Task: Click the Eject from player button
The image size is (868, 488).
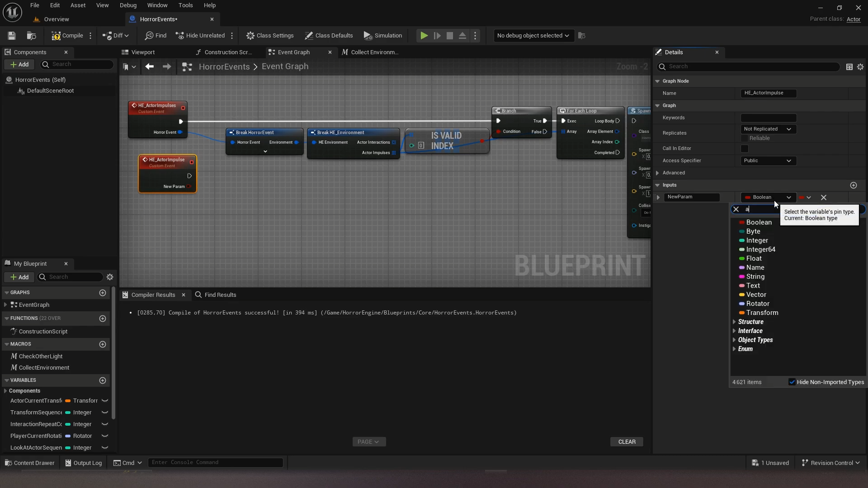Action: 462,36
